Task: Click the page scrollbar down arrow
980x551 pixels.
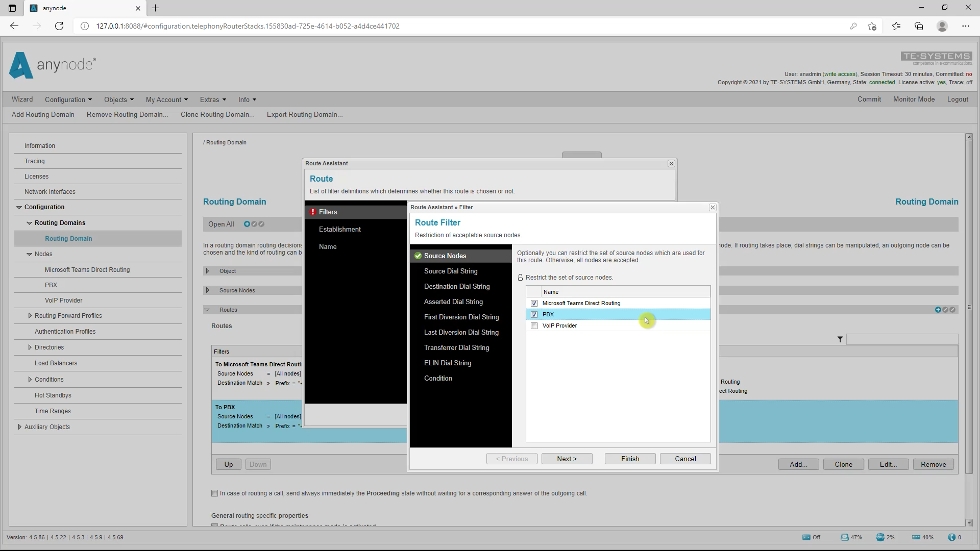Action: pyautogui.click(x=969, y=522)
